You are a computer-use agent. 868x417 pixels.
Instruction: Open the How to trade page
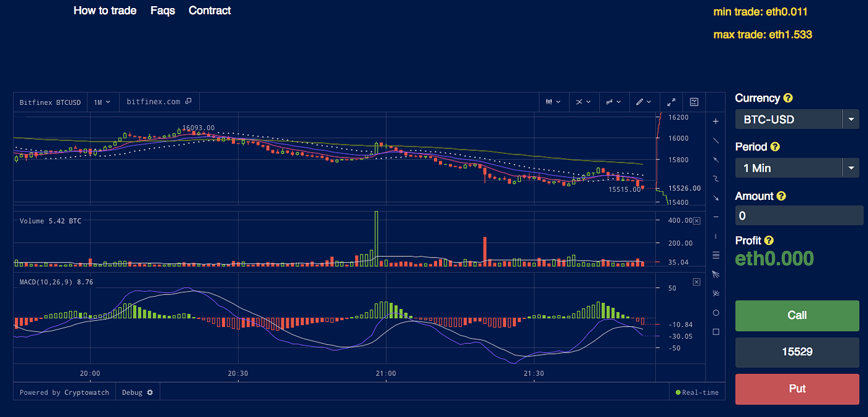point(105,11)
